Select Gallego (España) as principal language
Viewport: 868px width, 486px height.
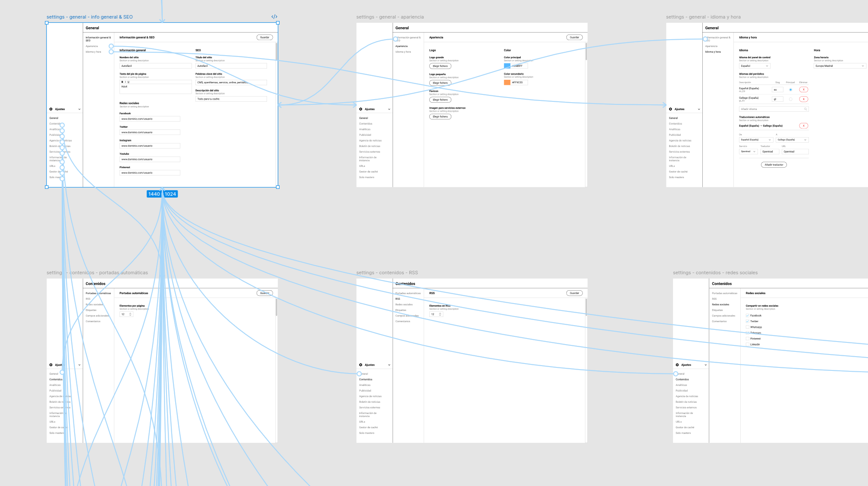[x=790, y=99]
